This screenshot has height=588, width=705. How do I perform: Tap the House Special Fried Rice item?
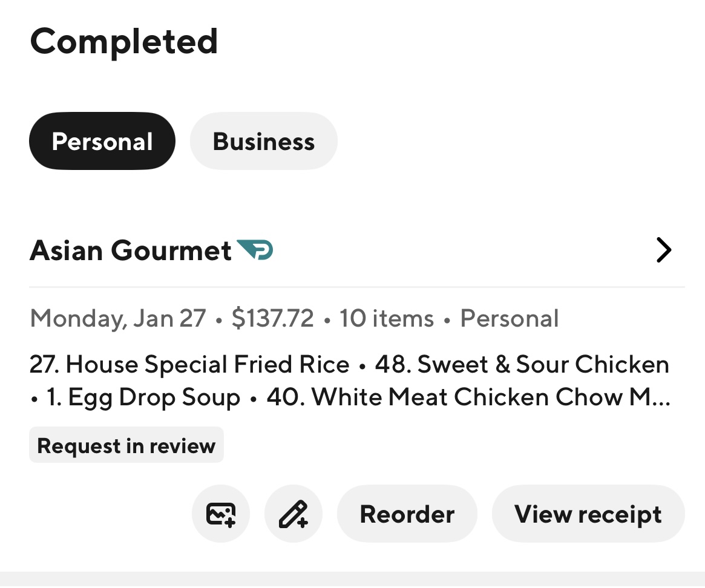(189, 364)
